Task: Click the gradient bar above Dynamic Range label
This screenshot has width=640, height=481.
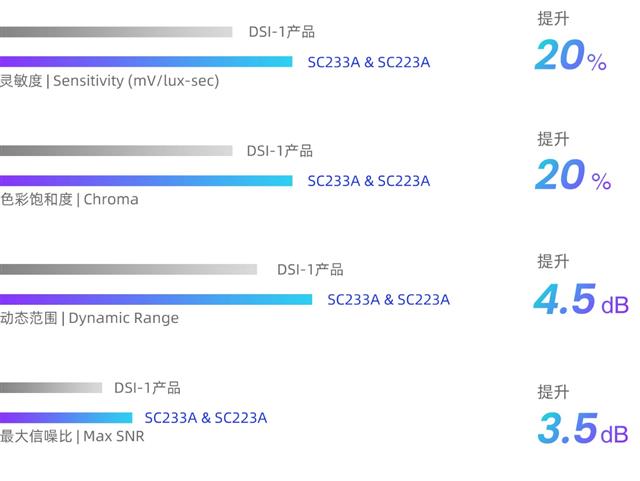Action: tap(156, 299)
